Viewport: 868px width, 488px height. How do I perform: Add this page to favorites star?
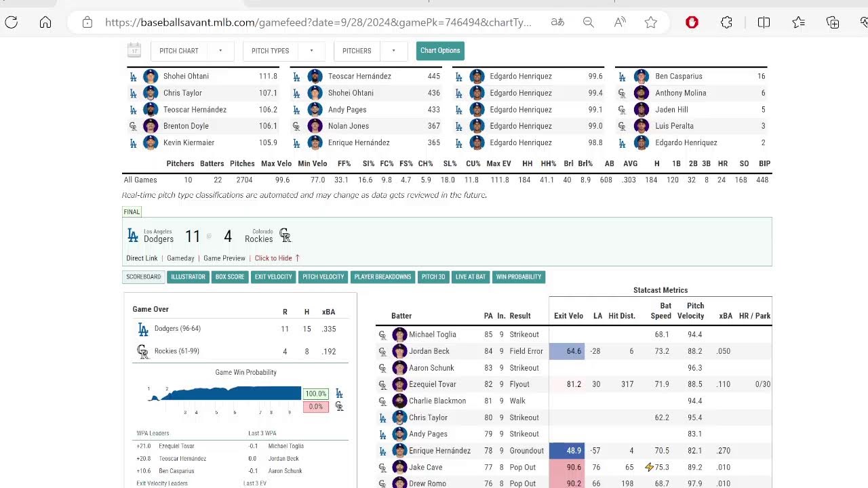click(651, 22)
